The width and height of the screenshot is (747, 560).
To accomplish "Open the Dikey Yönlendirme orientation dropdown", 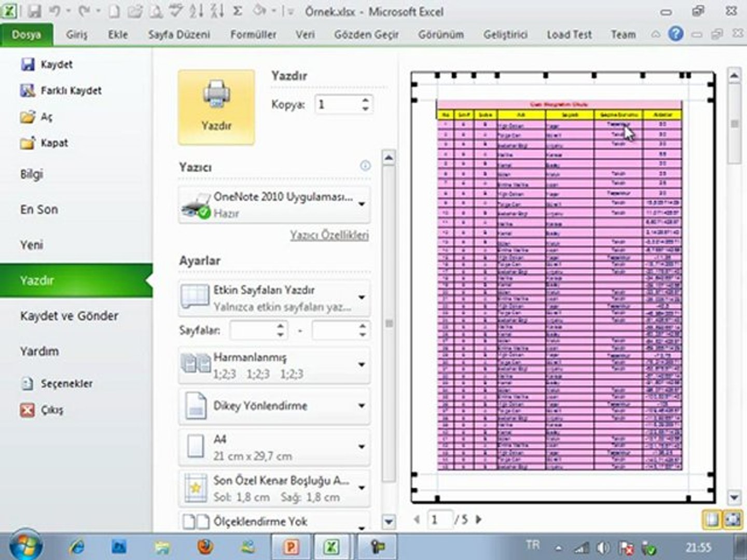I will 362,406.
